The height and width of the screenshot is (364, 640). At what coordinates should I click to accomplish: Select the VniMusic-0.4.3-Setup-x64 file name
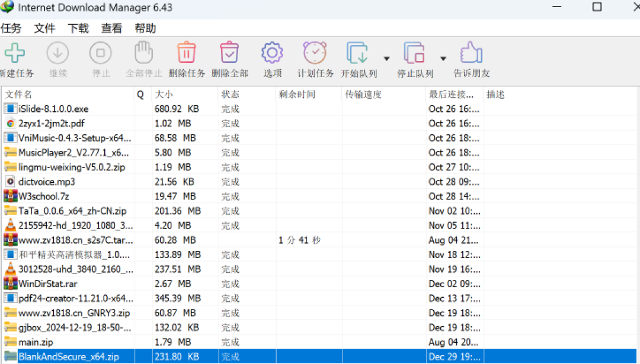[x=75, y=138]
